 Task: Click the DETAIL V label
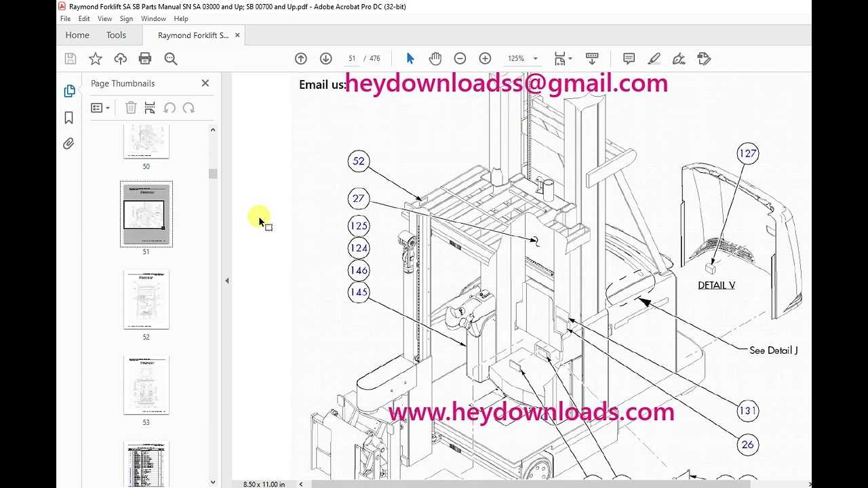[x=716, y=285]
